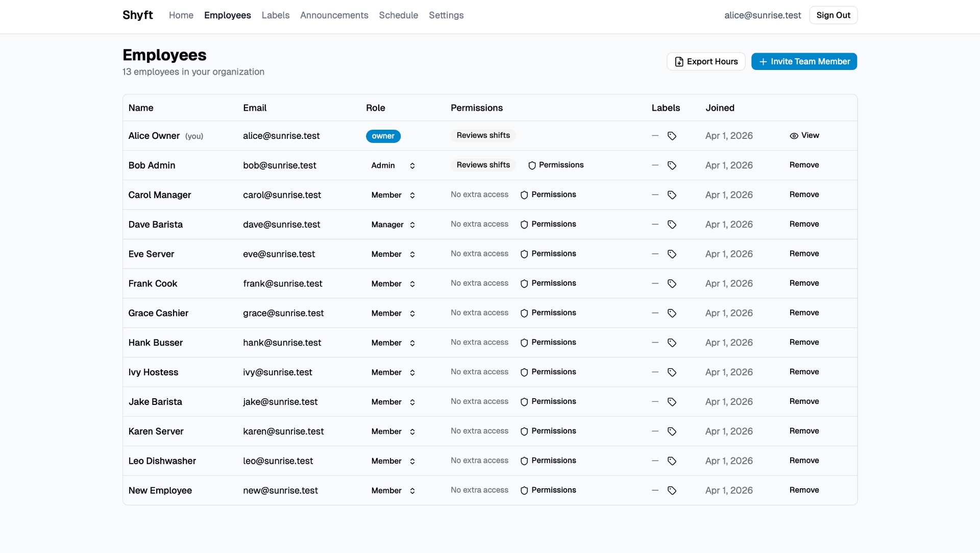The width and height of the screenshot is (980, 553).
Task: Open the role dropdown for Carol Manager
Action: point(393,195)
